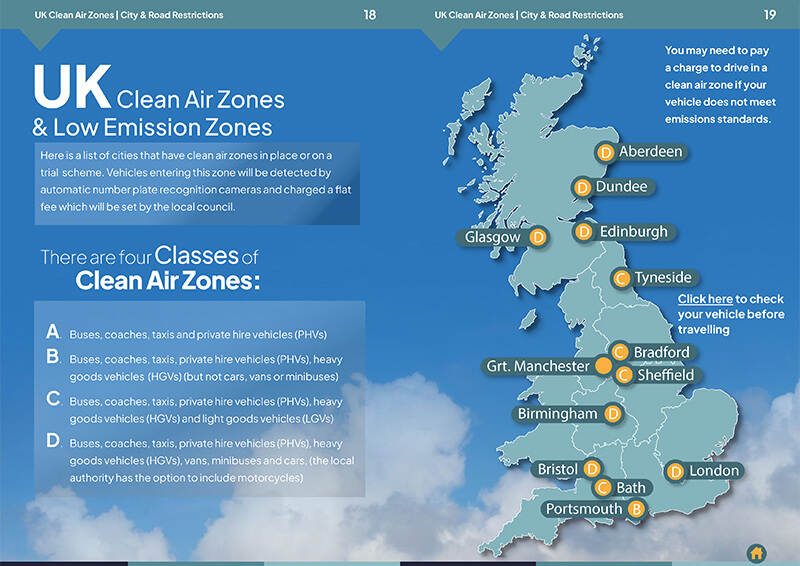Click page 18 header title text
Screen dimensions: 800x566
click(129, 15)
